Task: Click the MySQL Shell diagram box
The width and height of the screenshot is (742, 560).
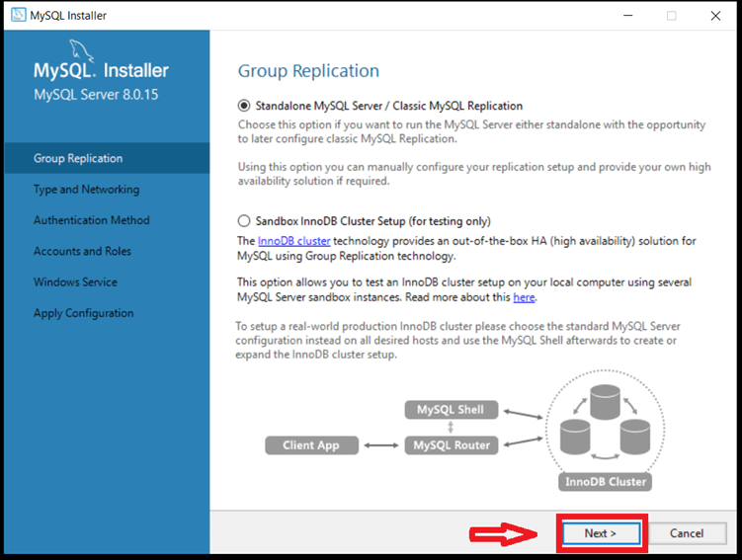Action: click(451, 410)
